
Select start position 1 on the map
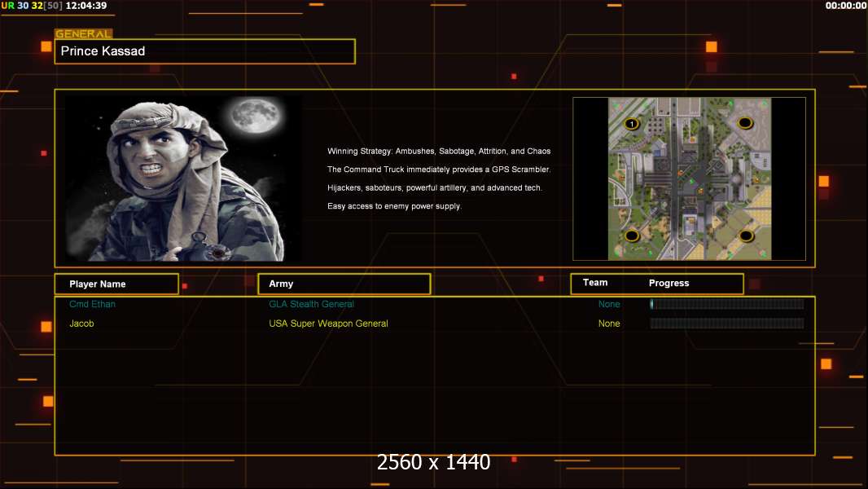(632, 124)
